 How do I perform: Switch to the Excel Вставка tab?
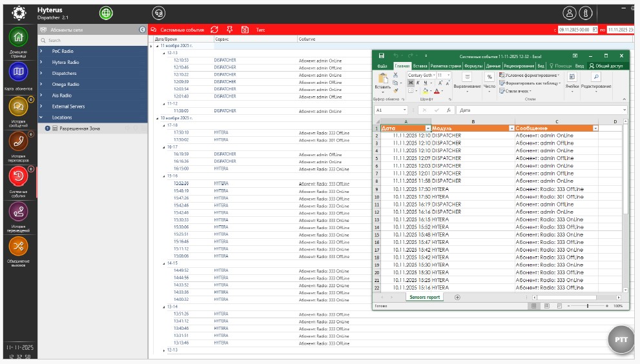(x=420, y=66)
